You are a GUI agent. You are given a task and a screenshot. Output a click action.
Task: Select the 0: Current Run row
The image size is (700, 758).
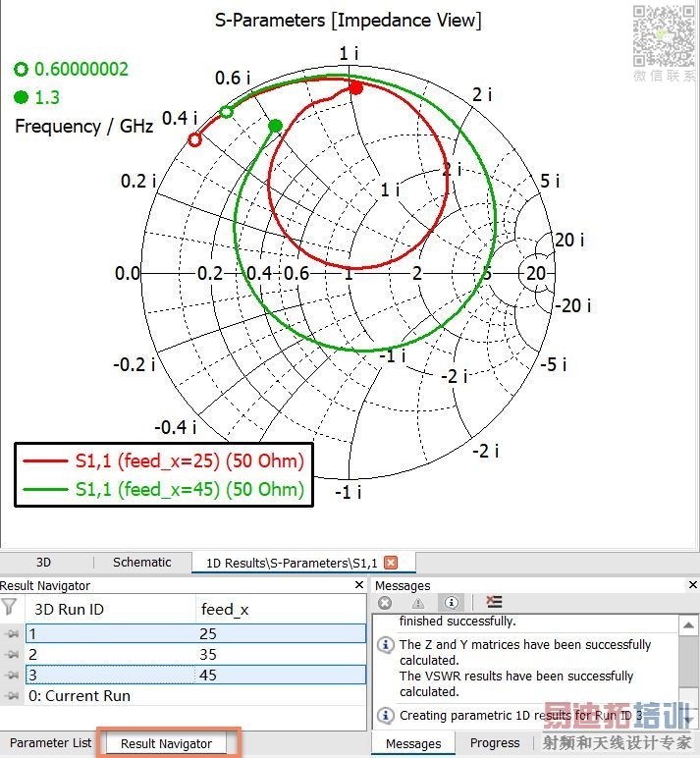point(195,695)
